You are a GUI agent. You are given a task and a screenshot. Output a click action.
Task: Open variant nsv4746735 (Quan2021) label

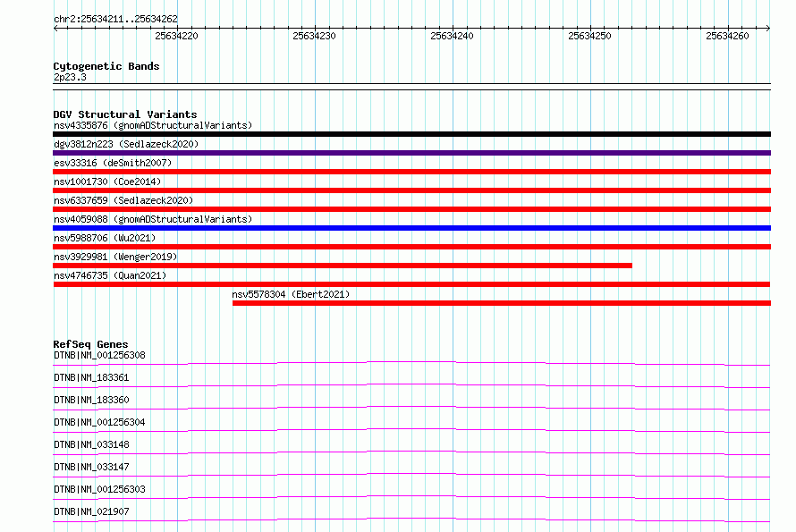[x=110, y=275]
